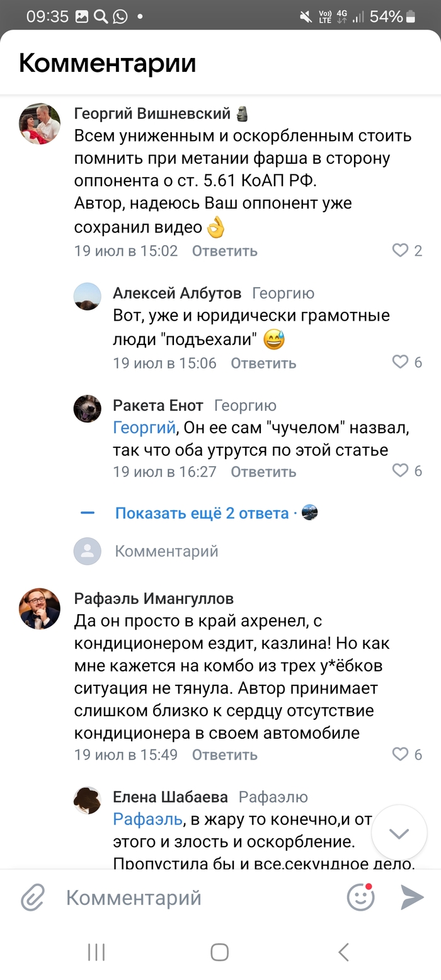Expand "Показать ещё 2 ответа" replies
Image resolution: width=441 pixels, height=980 pixels.
coord(202,513)
